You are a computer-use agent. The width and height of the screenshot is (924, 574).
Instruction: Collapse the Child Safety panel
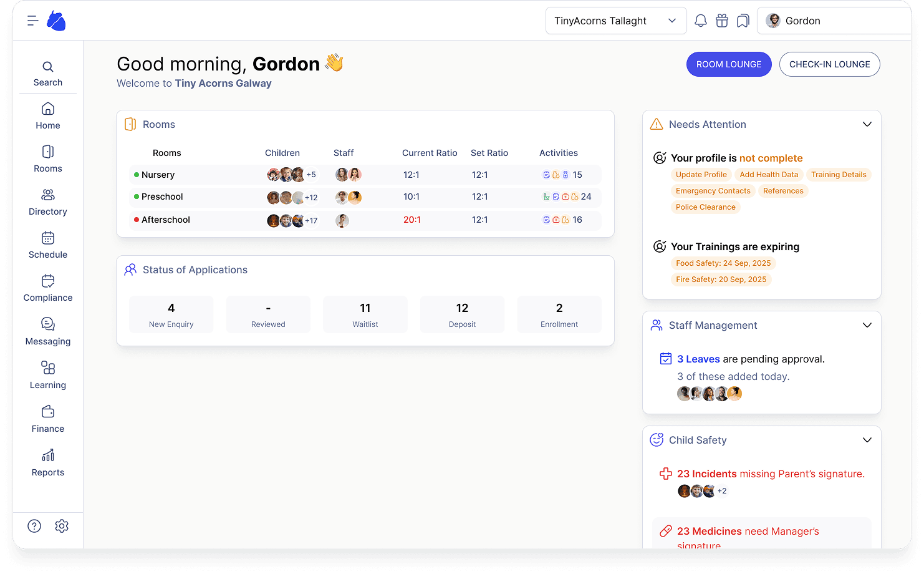coord(867,440)
